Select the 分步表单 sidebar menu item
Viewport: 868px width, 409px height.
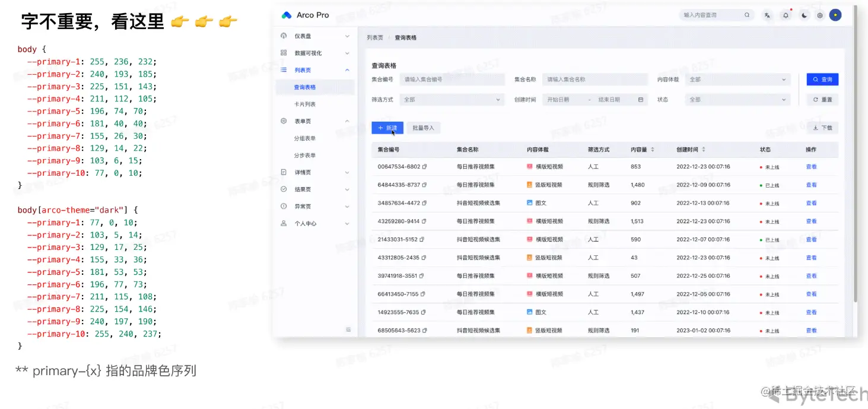point(315,156)
